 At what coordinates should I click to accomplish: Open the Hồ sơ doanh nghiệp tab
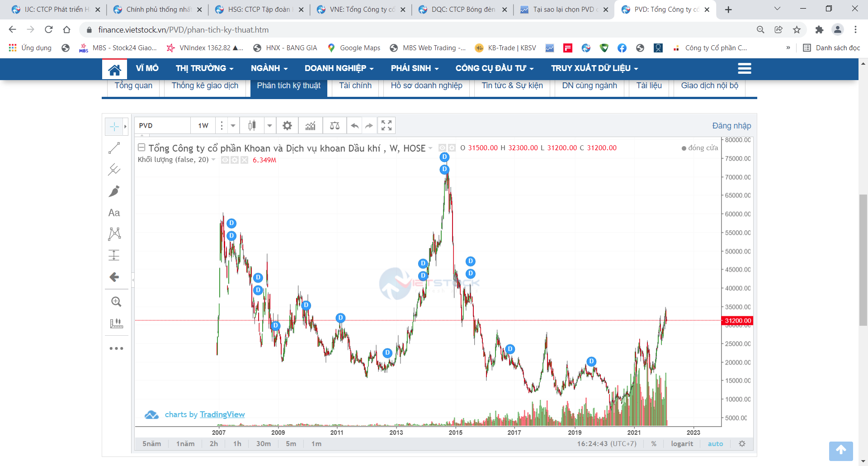coord(426,86)
